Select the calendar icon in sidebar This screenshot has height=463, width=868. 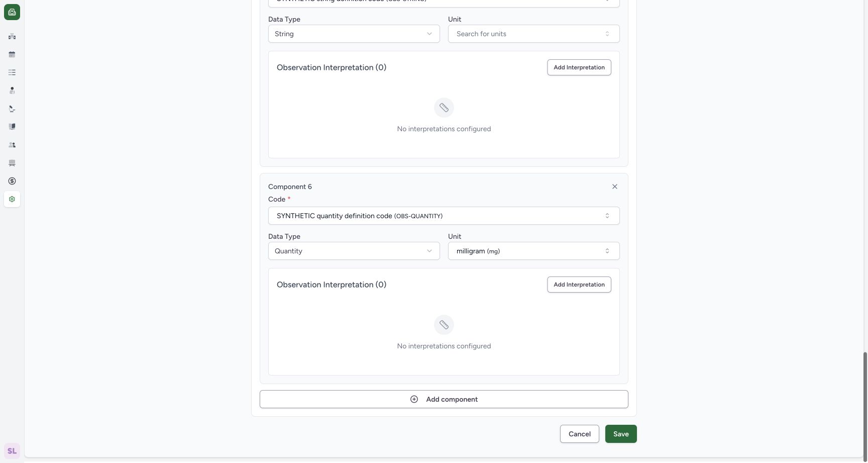click(x=12, y=54)
